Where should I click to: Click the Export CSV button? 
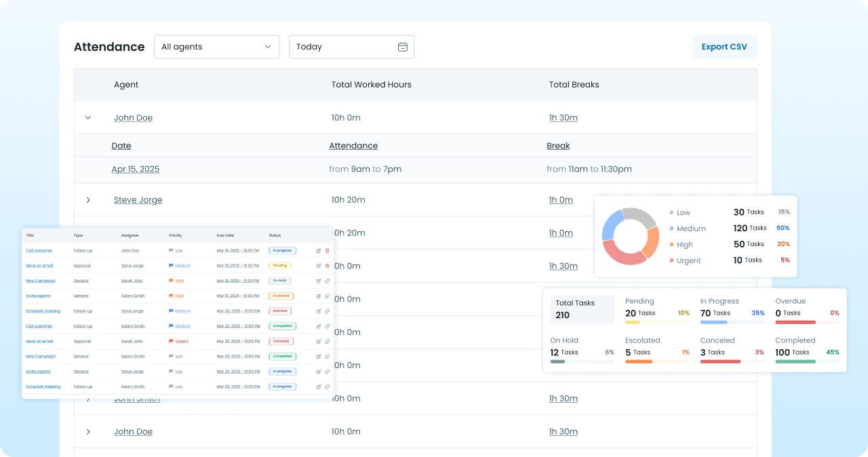coord(724,47)
